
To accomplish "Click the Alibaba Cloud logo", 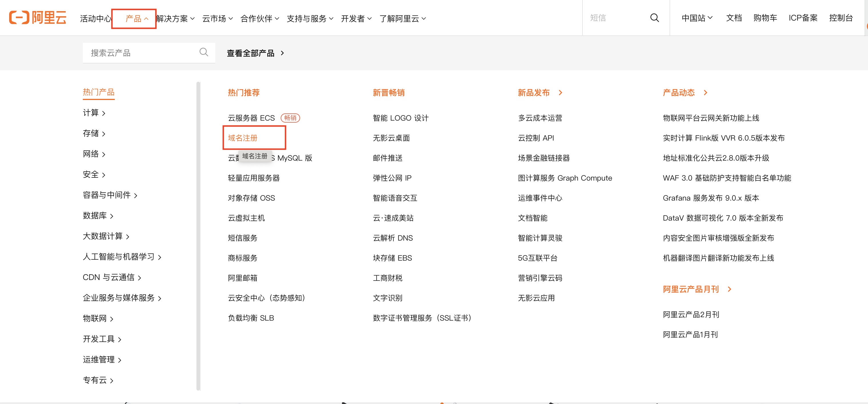I will click(x=38, y=17).
